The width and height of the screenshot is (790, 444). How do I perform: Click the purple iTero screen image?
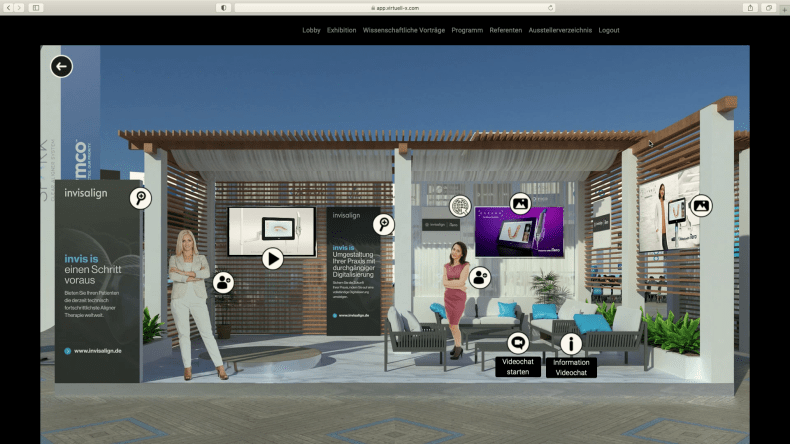coord(519,232)
